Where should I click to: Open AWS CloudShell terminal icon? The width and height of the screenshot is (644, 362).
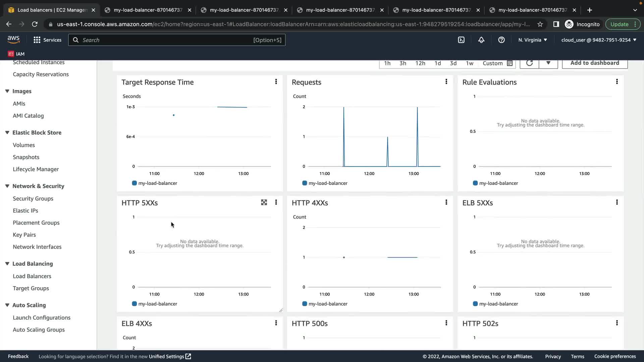pos(461,40)
